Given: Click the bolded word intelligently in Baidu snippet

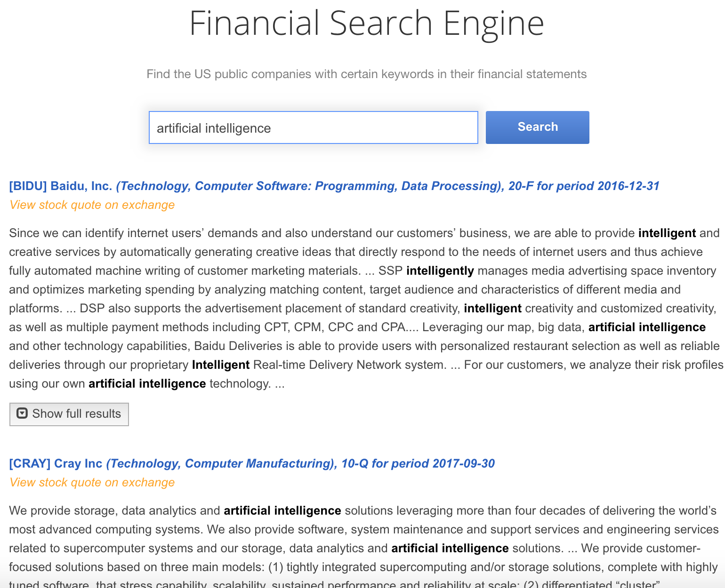Looking at the screenshot, I should (441, 270).
